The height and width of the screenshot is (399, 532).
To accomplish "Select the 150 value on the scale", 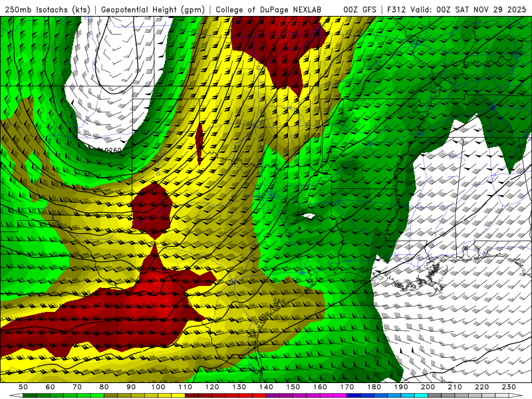I will tap(293, 387).
